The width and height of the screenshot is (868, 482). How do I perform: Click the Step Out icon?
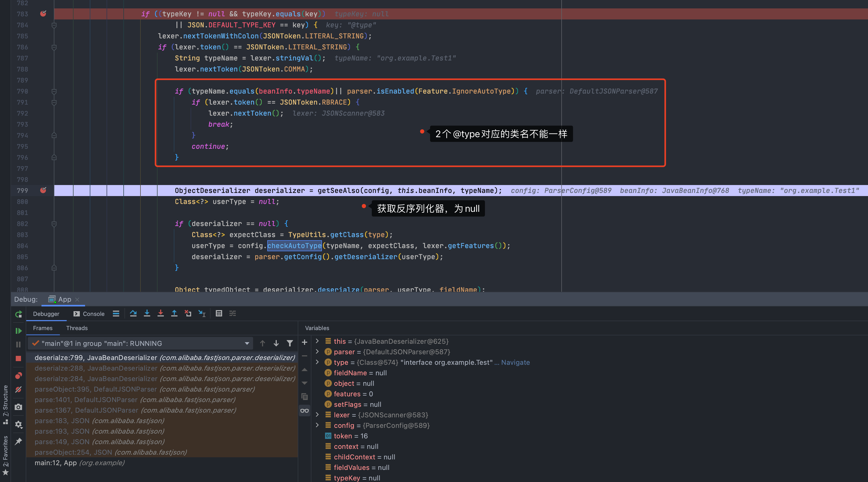(174, 313)
